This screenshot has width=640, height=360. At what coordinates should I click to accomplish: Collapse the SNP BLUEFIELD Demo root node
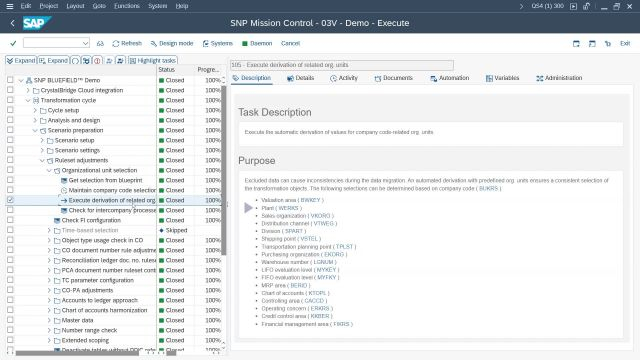click(x=21, y=80)
